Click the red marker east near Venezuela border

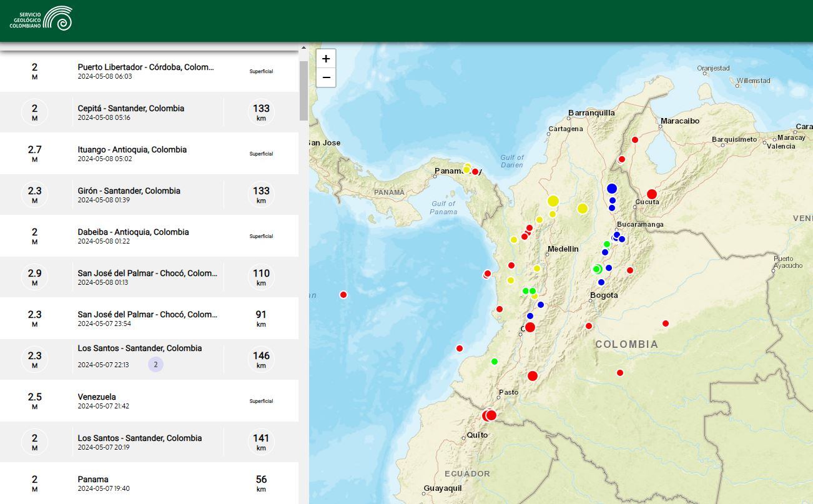coord(665,322)
